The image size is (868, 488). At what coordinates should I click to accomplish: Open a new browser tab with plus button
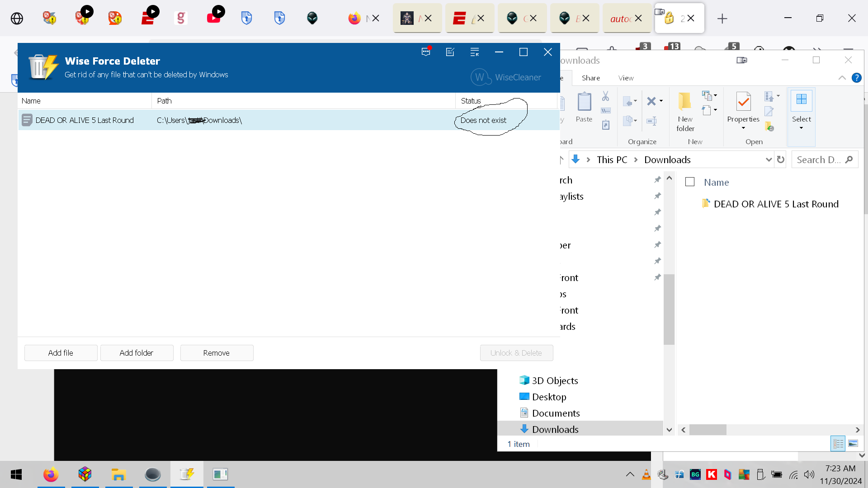[722, 19]
